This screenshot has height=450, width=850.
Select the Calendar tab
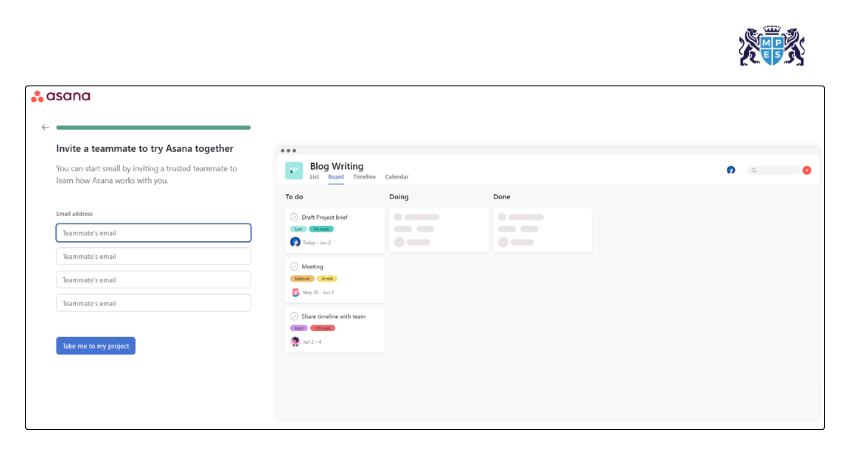[x=397, y=177]
